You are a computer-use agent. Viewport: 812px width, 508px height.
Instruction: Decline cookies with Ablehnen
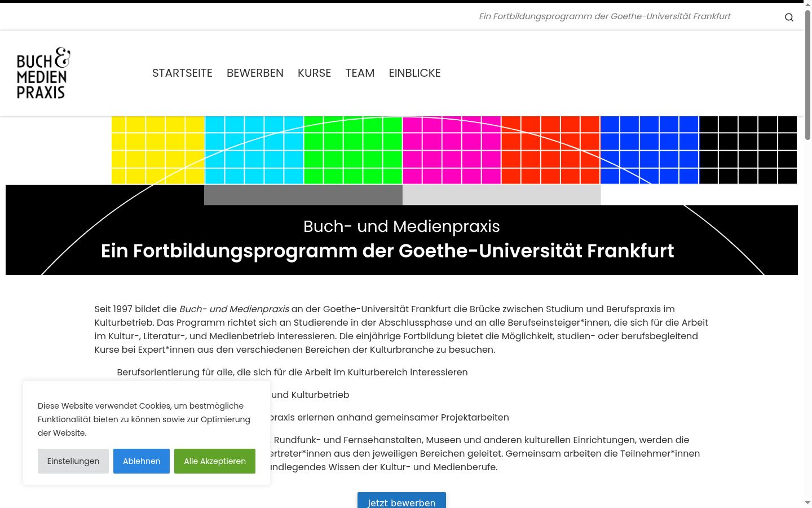(142, 461)
